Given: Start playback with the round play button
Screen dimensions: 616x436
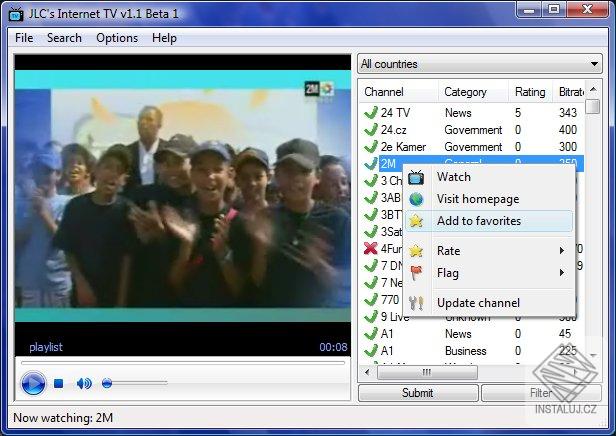Looking at the screenshot, I should point(33,383).
